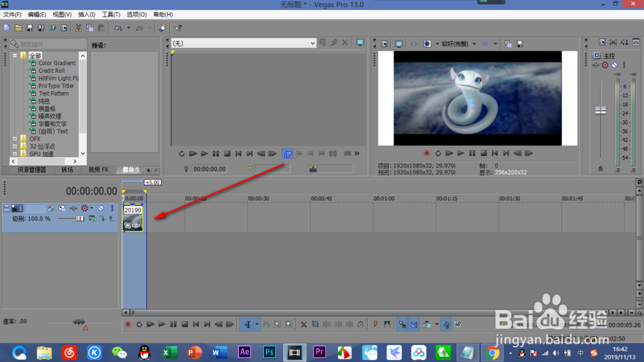This screenshot has width=644, height=362.
Task: Play the video preview
Action: (461, 153)
